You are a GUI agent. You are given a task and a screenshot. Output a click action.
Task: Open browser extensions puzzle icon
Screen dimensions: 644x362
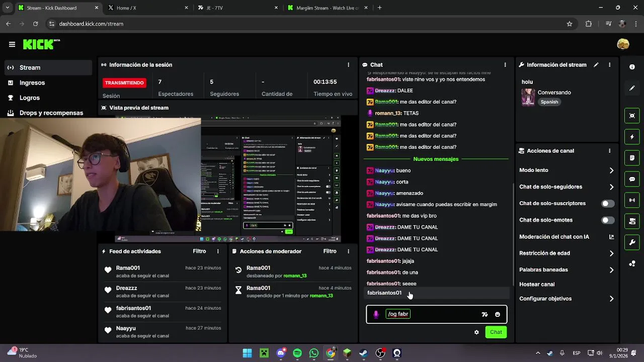click(x=589, y=24)
